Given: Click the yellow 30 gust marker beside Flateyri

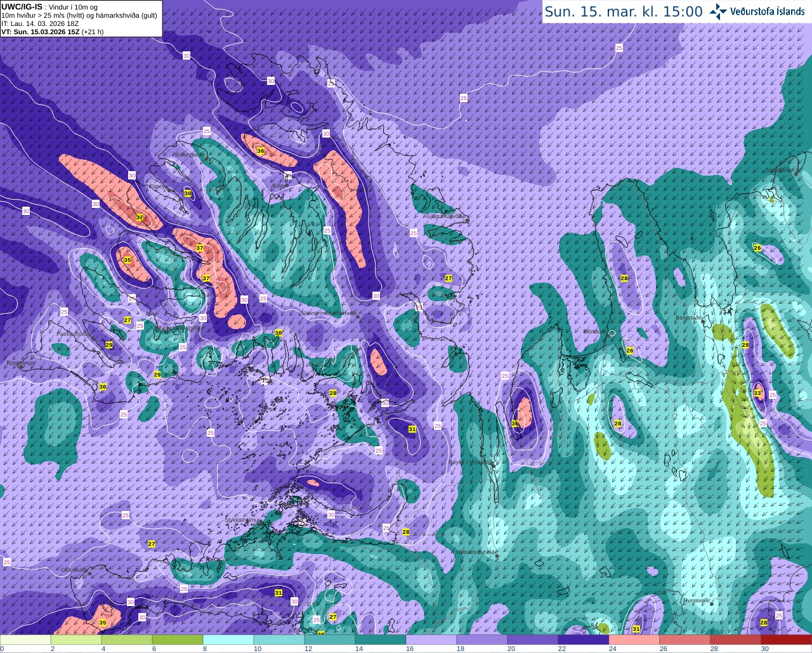Looking at the screenshot, I should tap(188, 193).
